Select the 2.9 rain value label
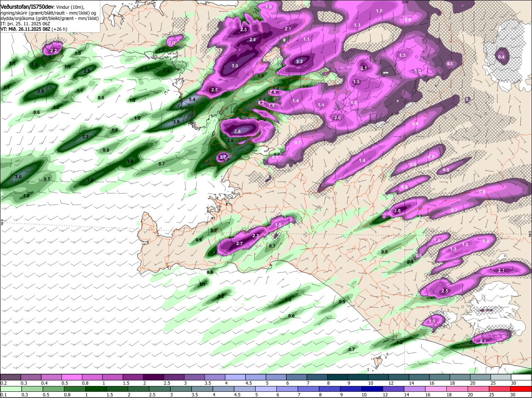The width and height of the screenshot is (532, 398). click(87, 71)
